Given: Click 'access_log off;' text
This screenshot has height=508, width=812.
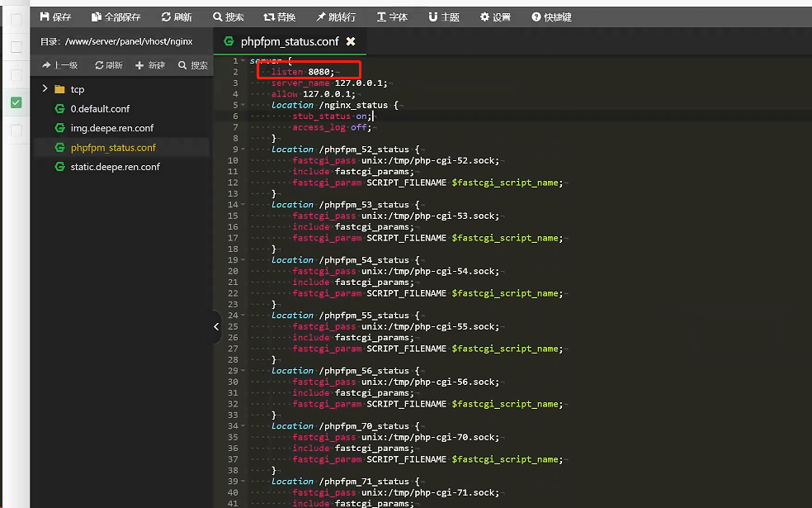Looking at the screenshot, I should click(x=332, y=127).
